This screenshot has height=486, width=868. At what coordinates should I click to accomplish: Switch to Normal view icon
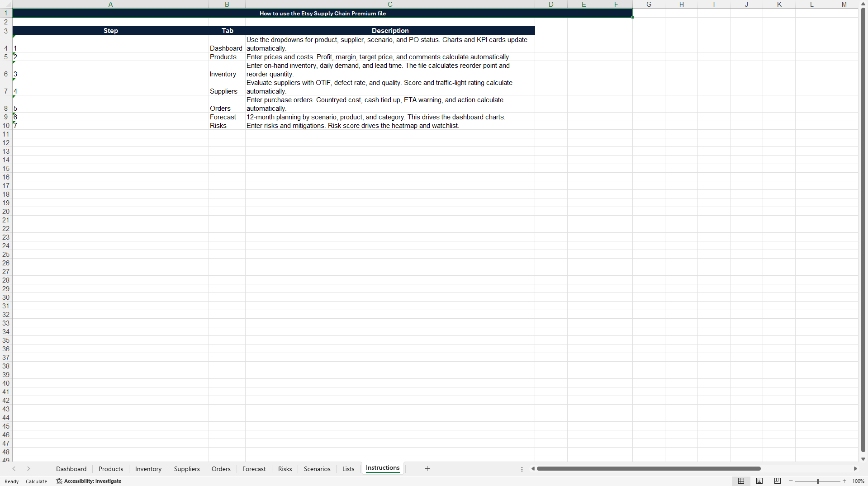[741, 481]
